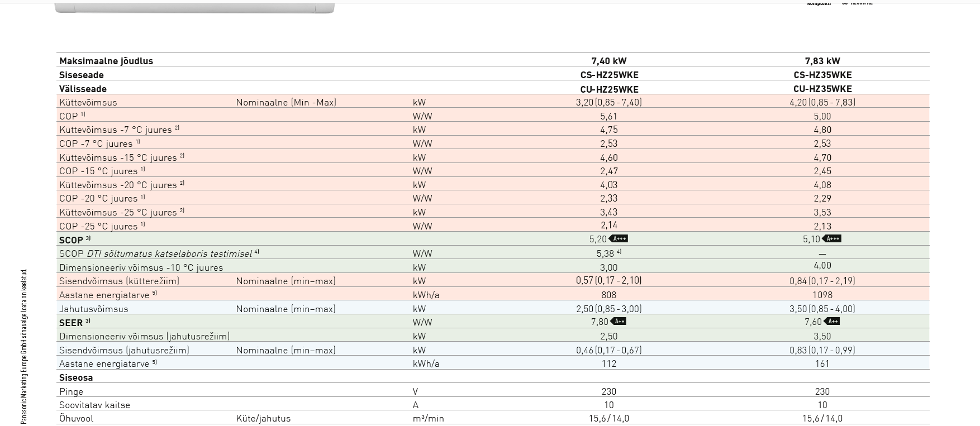
Task: Click heating capacity value '3,20 (0,85 - 7,40)'
Action: coord(609,102)
